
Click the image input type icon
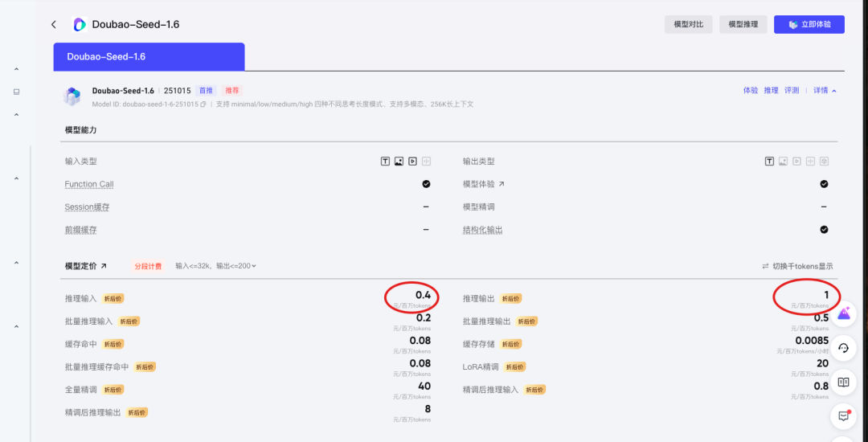[399, 162]
